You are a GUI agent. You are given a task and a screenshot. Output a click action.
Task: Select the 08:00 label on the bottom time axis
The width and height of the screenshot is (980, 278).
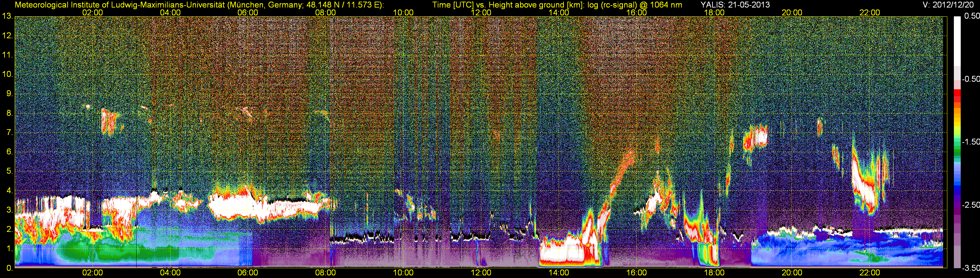(x=326, y=273)
